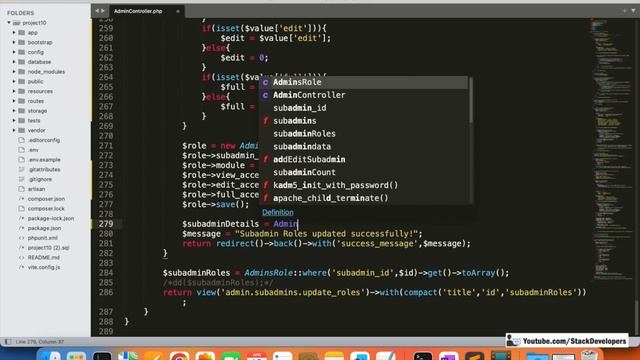
Task: Click the new tab plus icon at the top right
Action: [624, 11]
